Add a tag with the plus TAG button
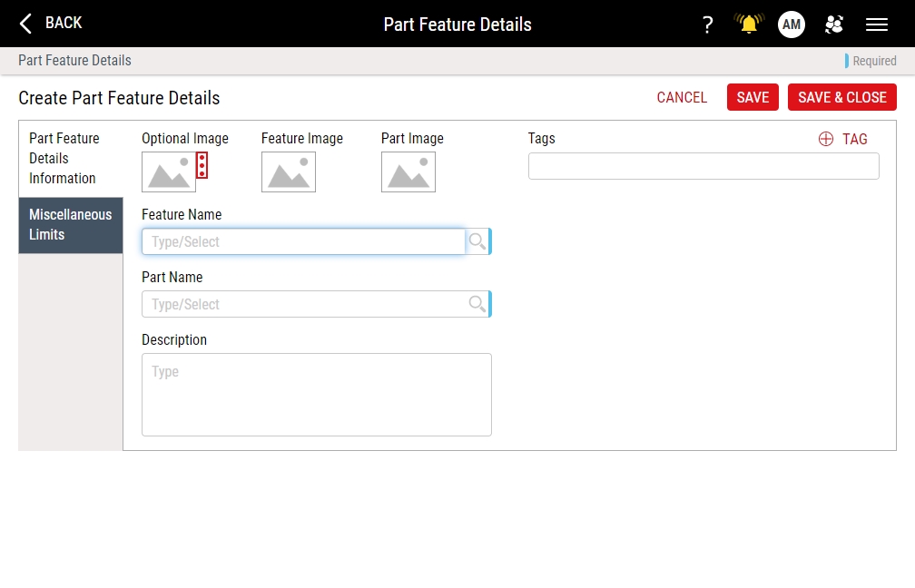915x588 pixels. [x=843, y=139]
